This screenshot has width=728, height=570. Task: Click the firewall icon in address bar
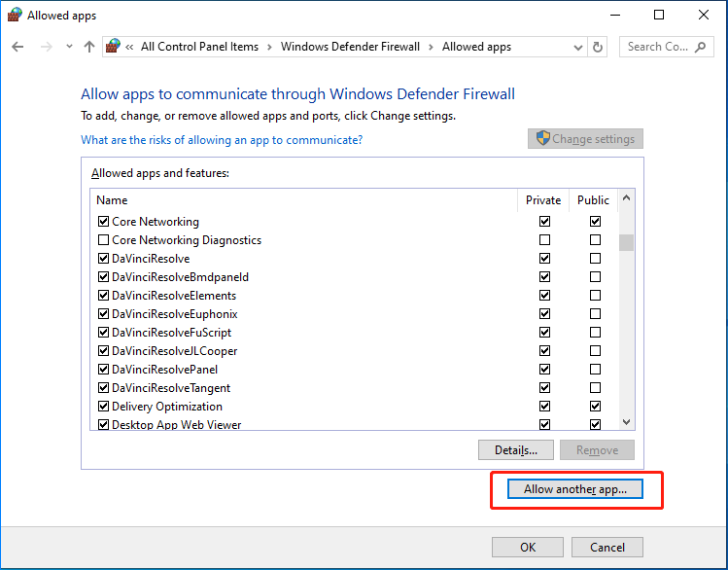[113, 46]
